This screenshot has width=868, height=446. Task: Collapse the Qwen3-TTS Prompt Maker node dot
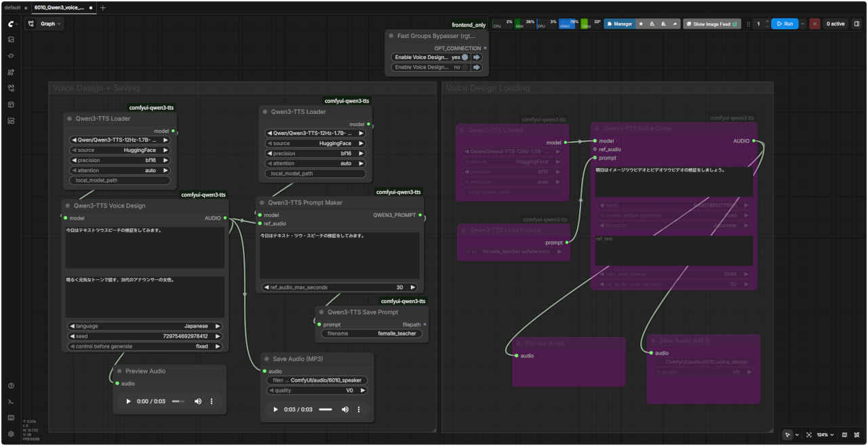(262, 202)
